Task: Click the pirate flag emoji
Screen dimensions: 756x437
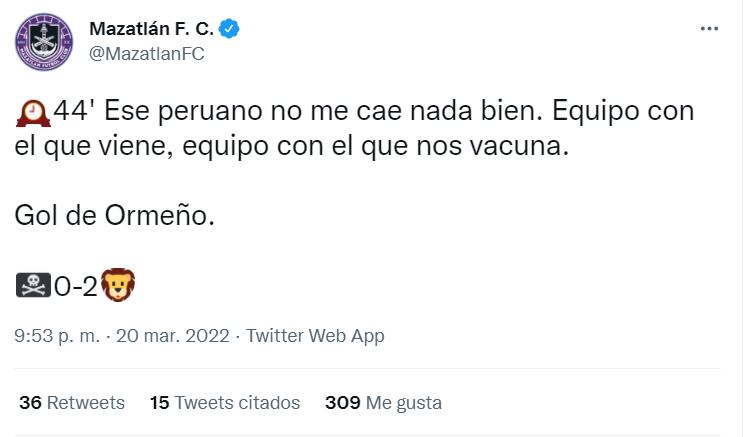Action: [x=34, y=286]
